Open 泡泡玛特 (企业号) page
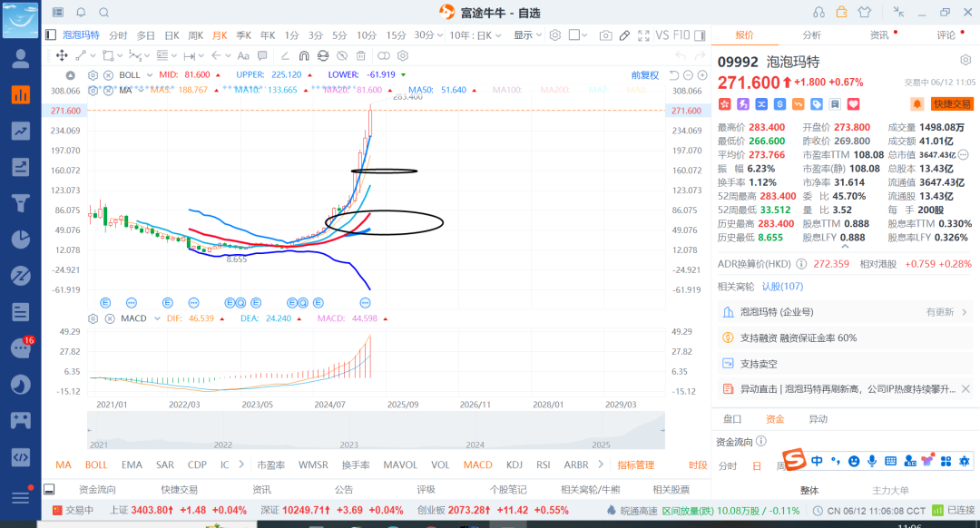This screenshot has width=980, height=528. [845, 312]
